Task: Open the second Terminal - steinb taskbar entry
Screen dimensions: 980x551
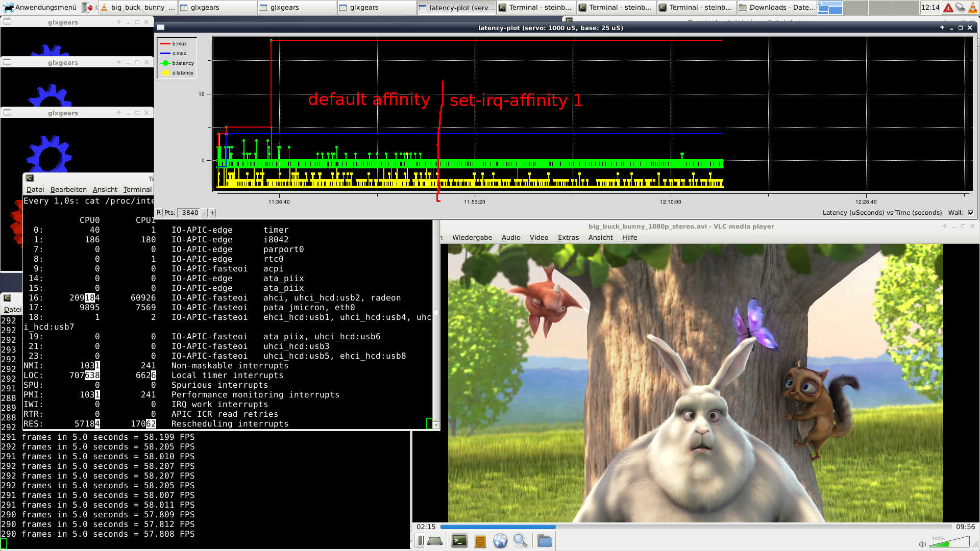Action: point(616,7)
